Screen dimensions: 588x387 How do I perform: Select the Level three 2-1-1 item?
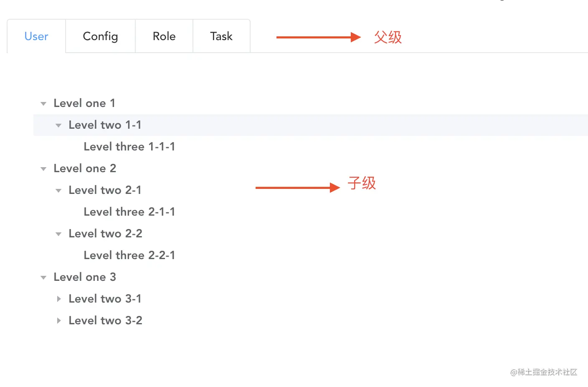tap(129, 212)
